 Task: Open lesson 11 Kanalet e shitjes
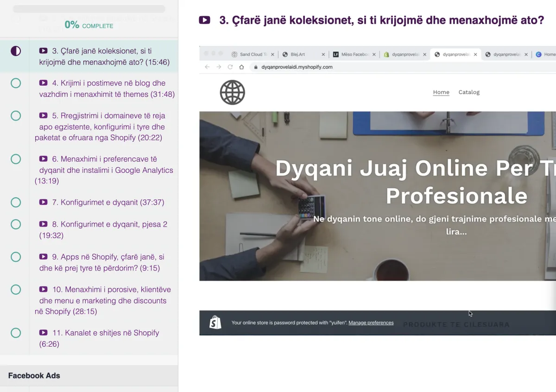[89, 338]
